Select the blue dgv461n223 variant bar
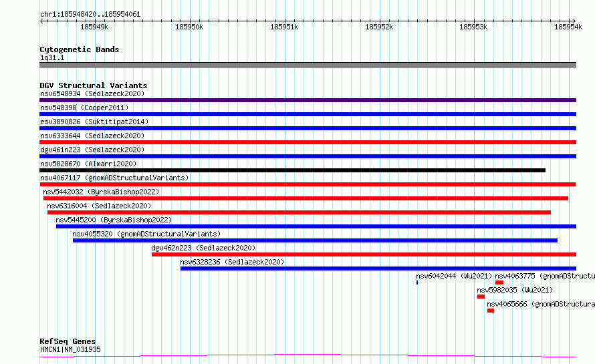 (x=308, y=156)
